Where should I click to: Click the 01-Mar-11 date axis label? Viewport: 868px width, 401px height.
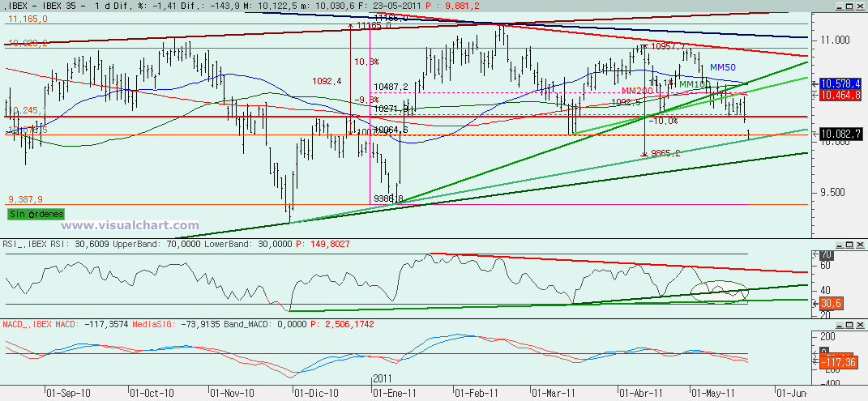tap(552, 393)
